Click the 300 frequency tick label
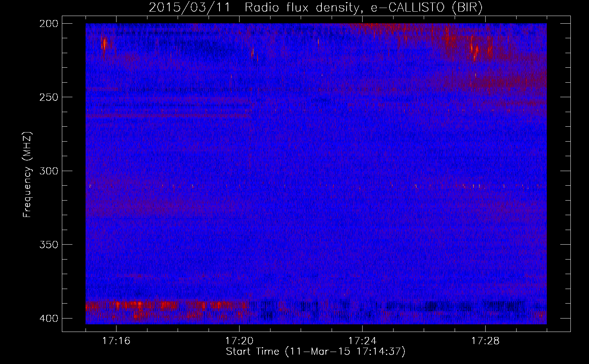 coord(48,171)
